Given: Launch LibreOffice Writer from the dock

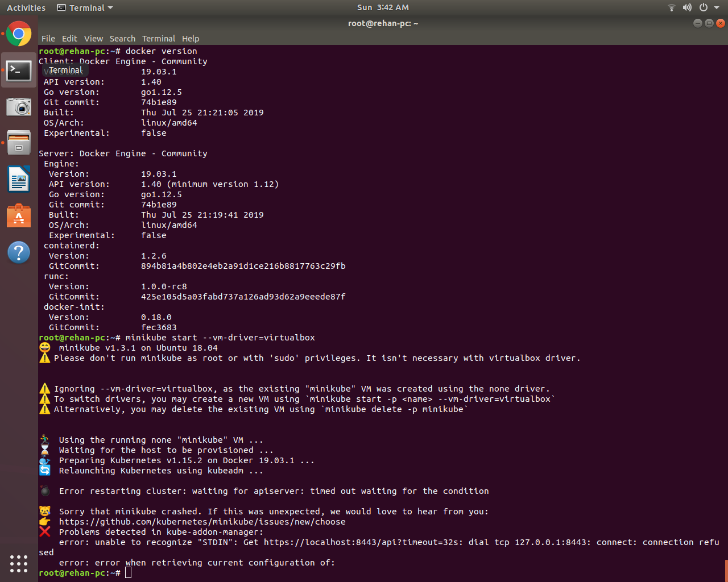Looking at the screenshot, I should click(19, 179).
